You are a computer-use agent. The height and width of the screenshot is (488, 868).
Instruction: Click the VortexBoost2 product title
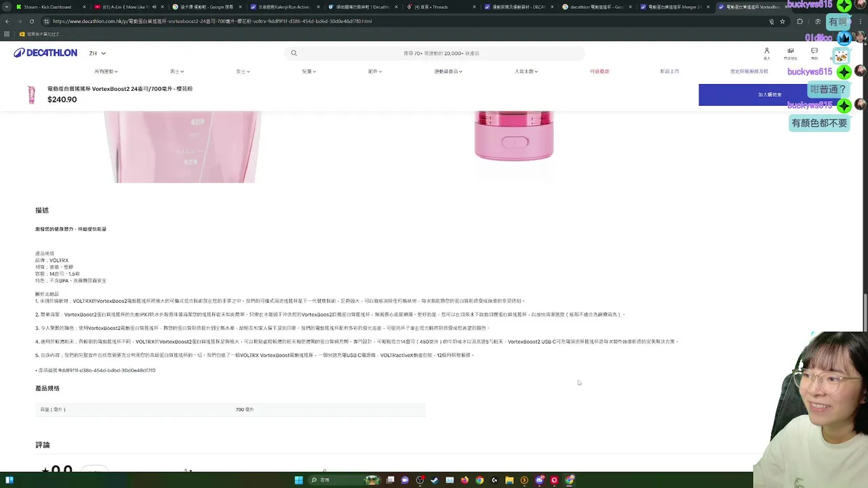(x=120, y=89)
